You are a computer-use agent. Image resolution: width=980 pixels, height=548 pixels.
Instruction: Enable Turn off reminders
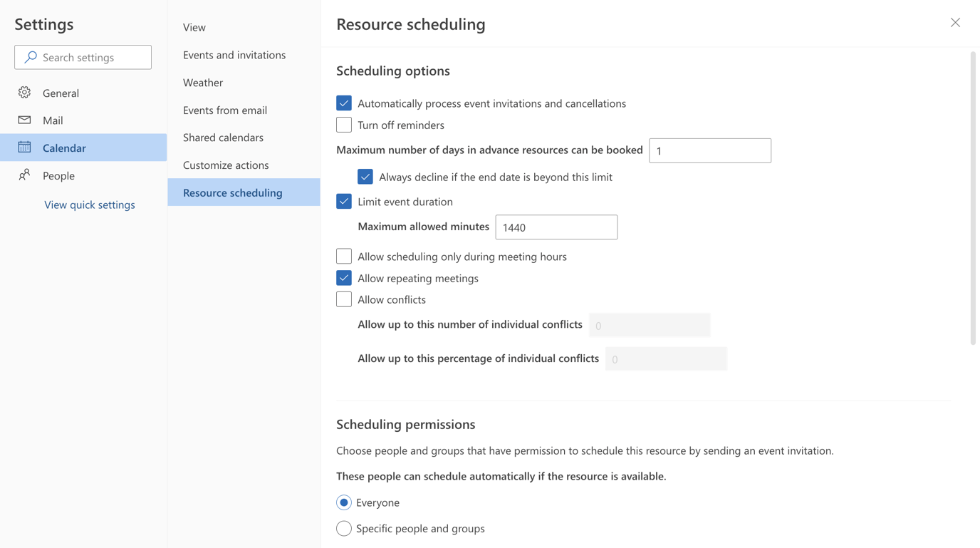tap(344, 124)
